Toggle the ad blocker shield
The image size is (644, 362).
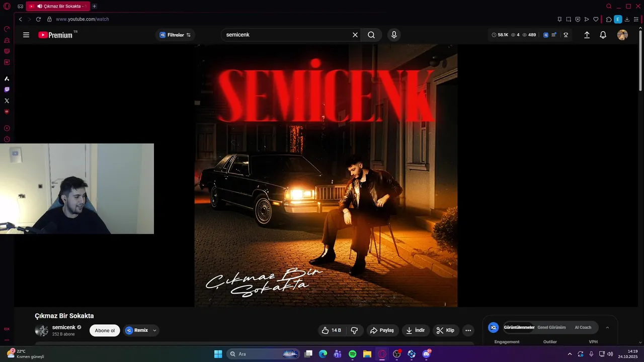click(x=578, y=19)
